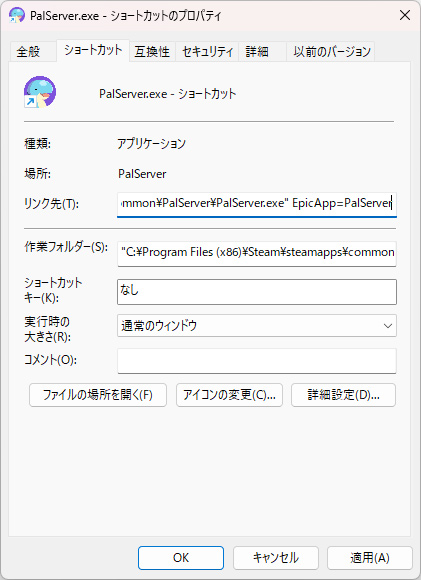Screen dimensions: 421x580
Task: Click the 作業フォルダー input field
Action: click(257, 254)
